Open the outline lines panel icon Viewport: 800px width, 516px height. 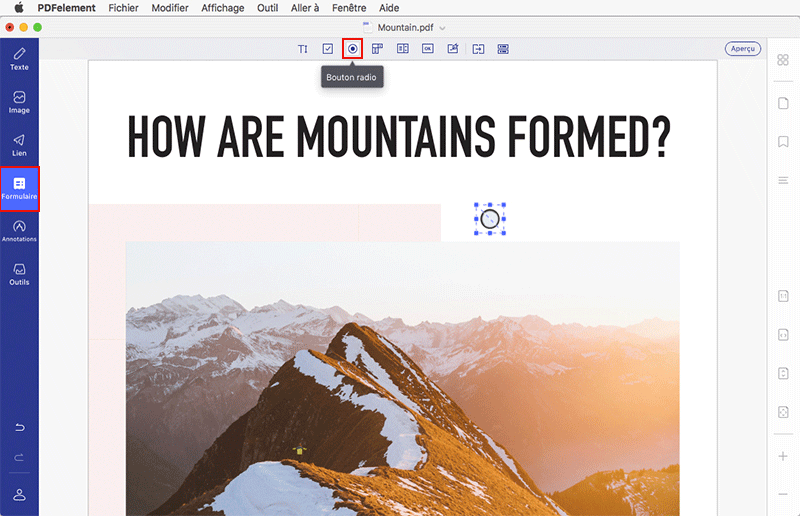point(783,180)
